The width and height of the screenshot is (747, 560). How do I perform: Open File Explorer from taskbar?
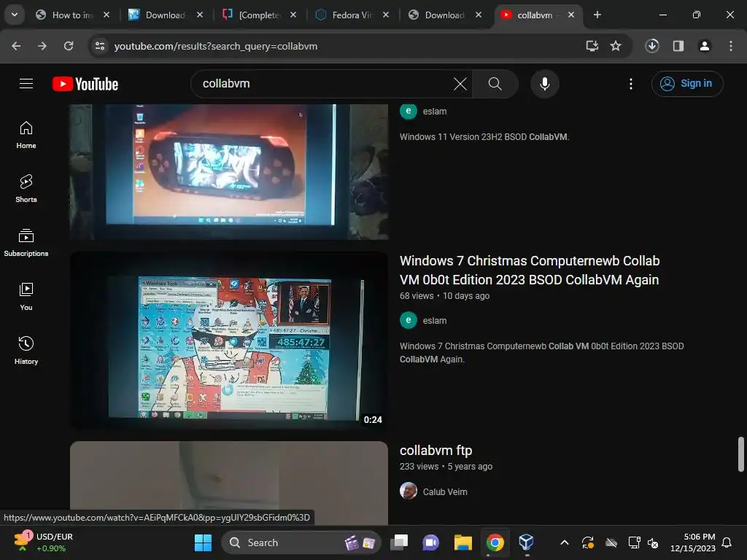463,542
